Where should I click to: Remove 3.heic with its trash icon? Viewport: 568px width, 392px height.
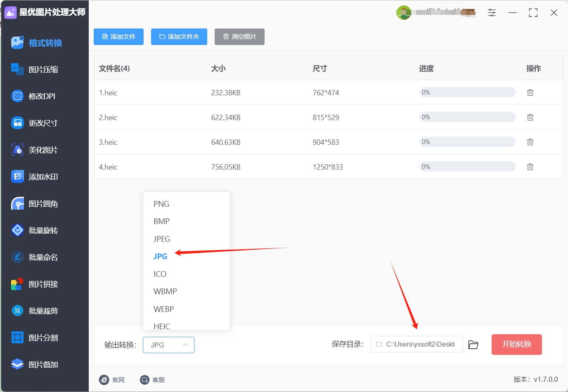530,142
